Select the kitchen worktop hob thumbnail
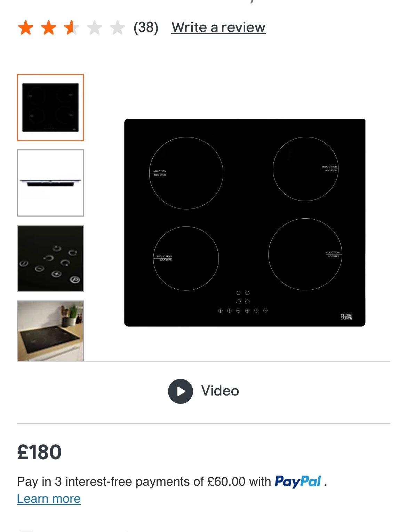The image size is (407, 532). (50, 331)
